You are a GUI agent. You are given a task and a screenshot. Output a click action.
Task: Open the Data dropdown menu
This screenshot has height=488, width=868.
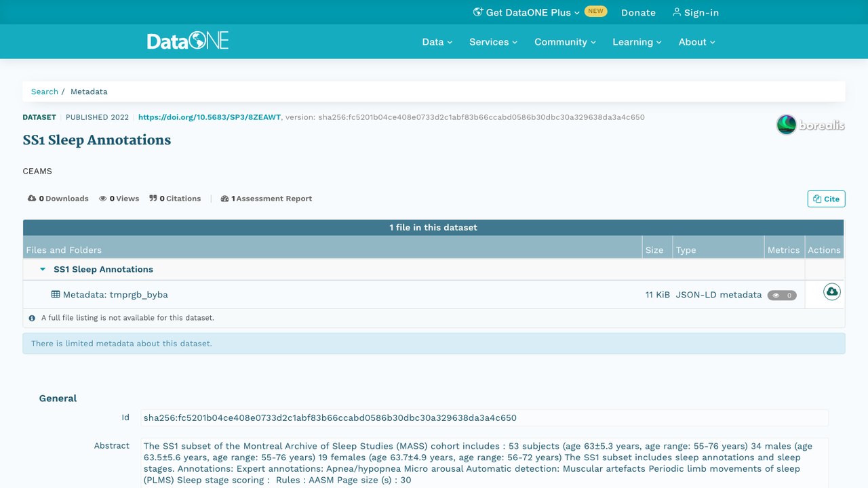437,42
